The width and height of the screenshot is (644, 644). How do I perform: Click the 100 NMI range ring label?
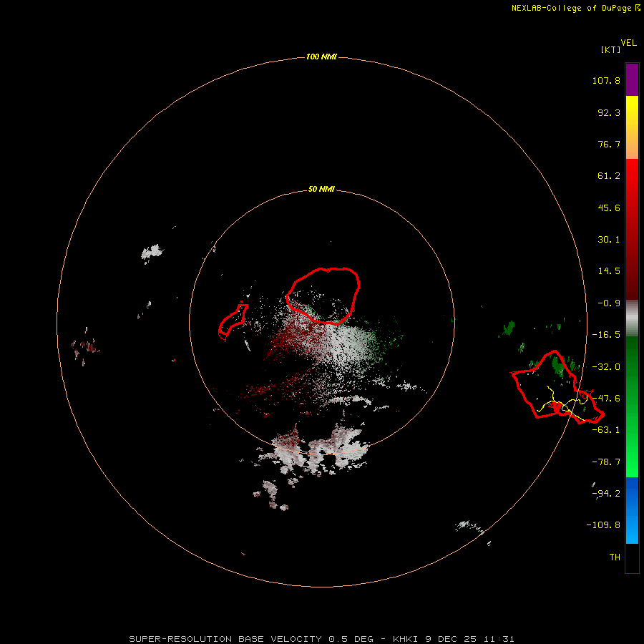coord(321,57)
